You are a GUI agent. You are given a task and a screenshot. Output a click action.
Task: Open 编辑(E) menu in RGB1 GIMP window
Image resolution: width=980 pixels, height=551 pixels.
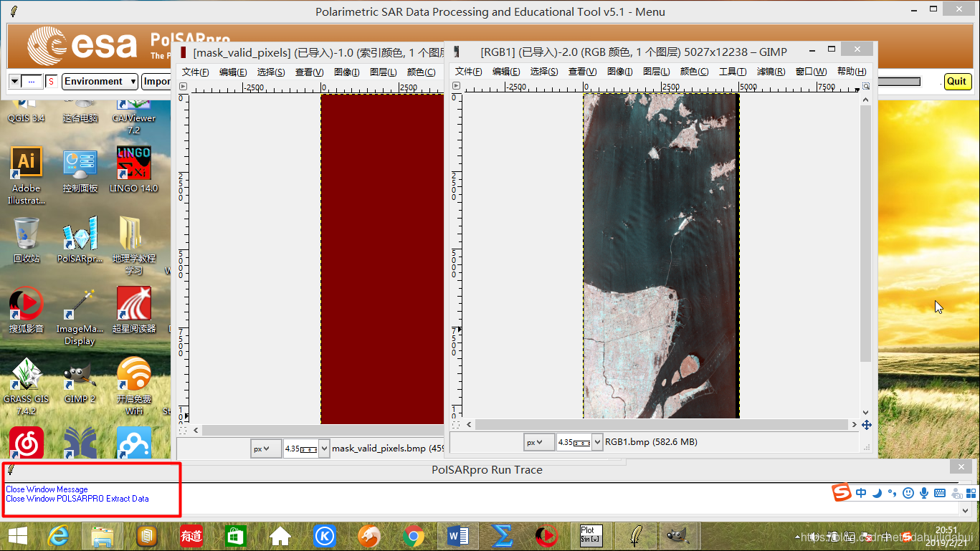pos(506,72)
